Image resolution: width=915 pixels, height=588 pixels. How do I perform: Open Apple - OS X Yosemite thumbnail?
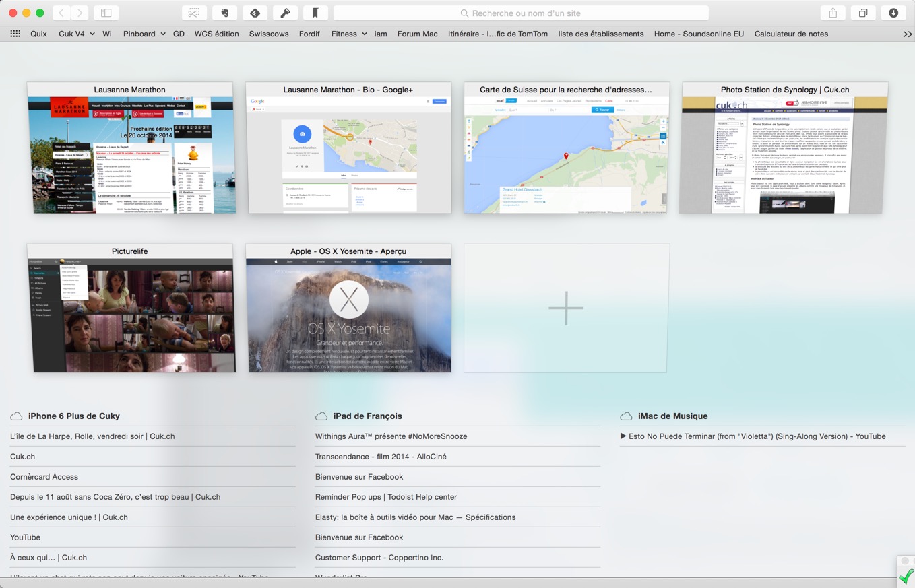[348, 308]
